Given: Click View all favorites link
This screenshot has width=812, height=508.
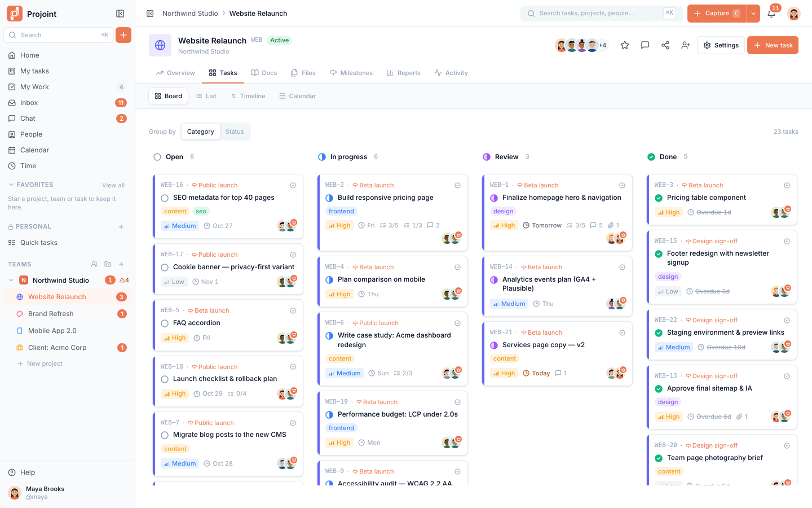Looking at the screenshot, I should click(113, 185).
